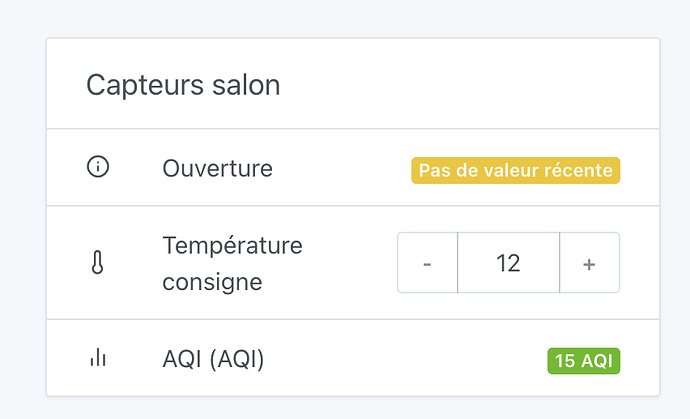690x419 pixels.
Task: Click the "Capteurs salon" card title
Action: 183,85
